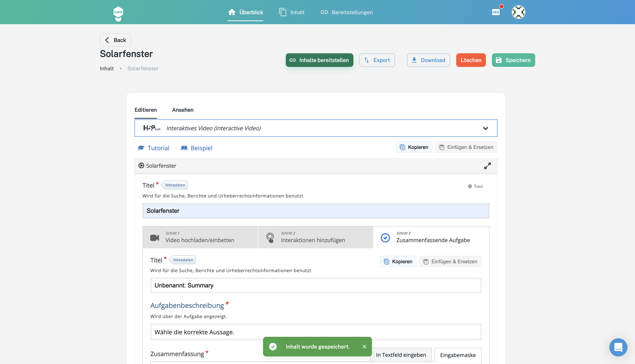Start the Tour
The width and height of the screenshot is (635, 364).
coord(475,186)
